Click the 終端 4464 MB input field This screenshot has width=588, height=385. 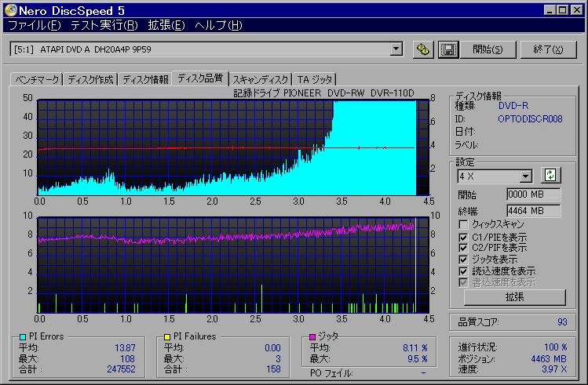click(x=534, y=211)
